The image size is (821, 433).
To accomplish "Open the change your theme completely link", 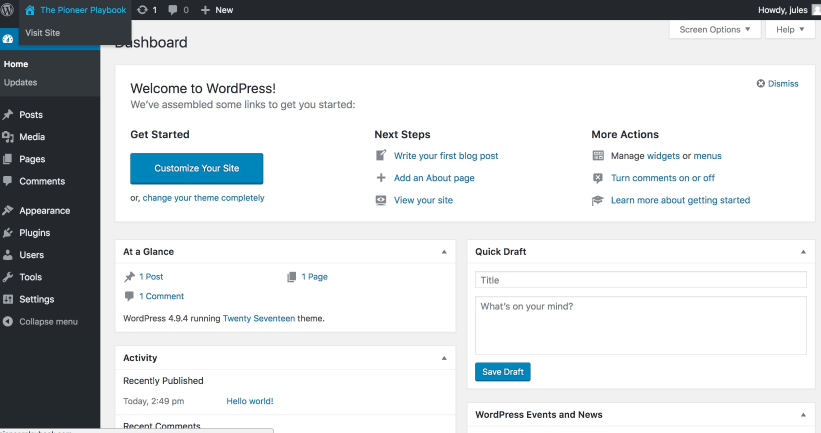I will (203, 198).
